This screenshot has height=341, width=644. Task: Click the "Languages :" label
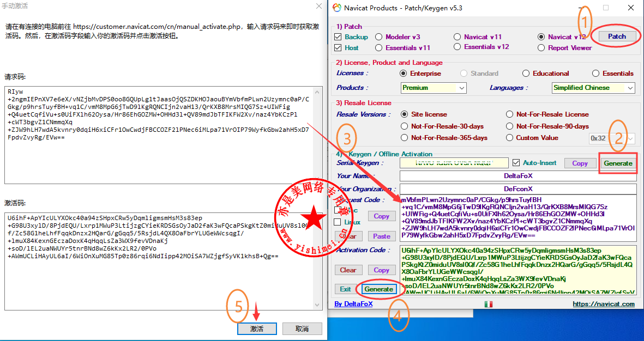tap(508, 88)
